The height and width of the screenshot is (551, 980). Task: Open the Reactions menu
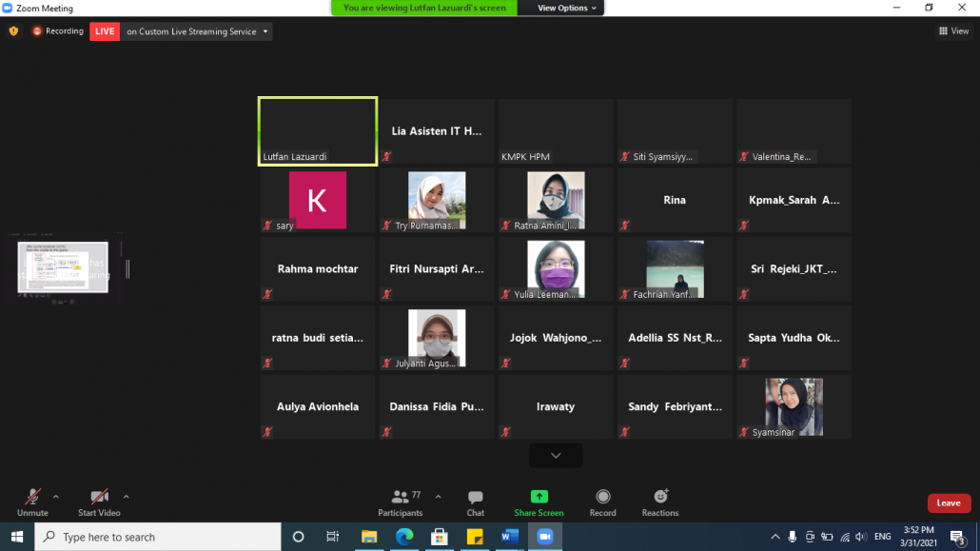tap(660, 497)
